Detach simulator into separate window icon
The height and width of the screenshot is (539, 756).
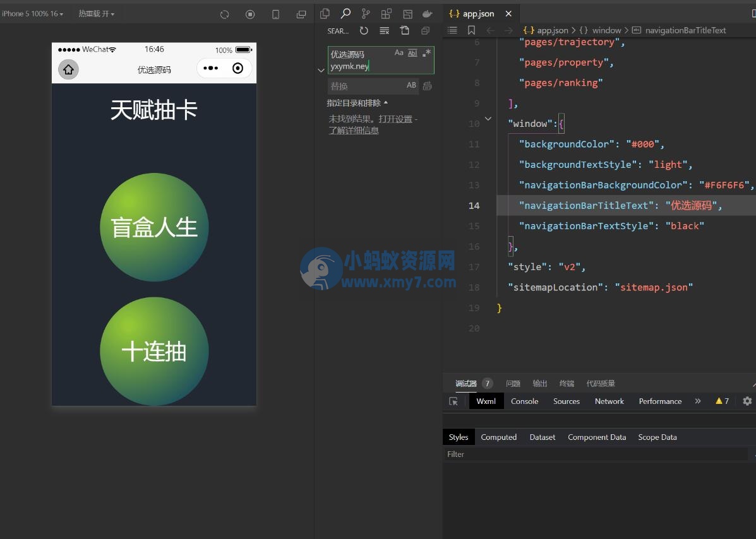[301, 15]
